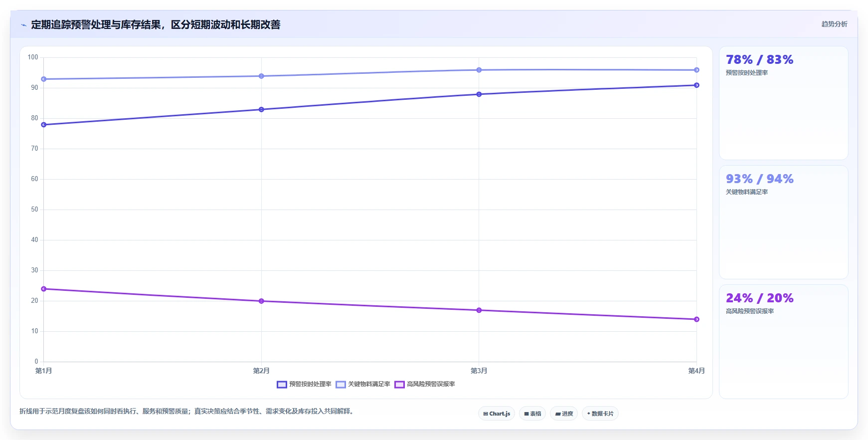Click the 趋势分析 label in the header
The image size is (868, 440).
tap(834, 24)
